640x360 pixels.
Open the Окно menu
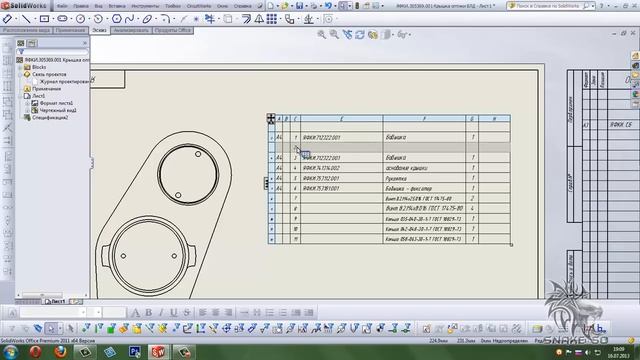coord(222,6)
